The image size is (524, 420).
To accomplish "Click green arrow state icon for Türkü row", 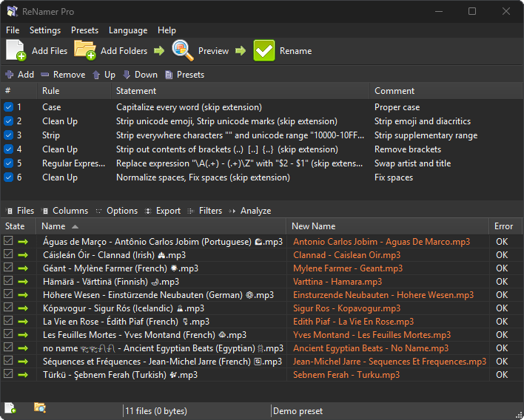I will click(23, 375).
